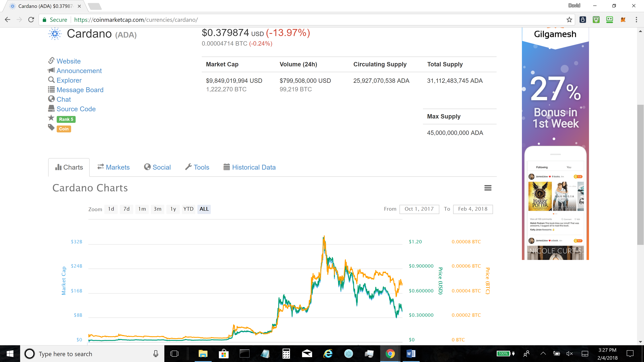Click the Charts tab
Viewport: 644px width, 362px height.
coord(69,167)
